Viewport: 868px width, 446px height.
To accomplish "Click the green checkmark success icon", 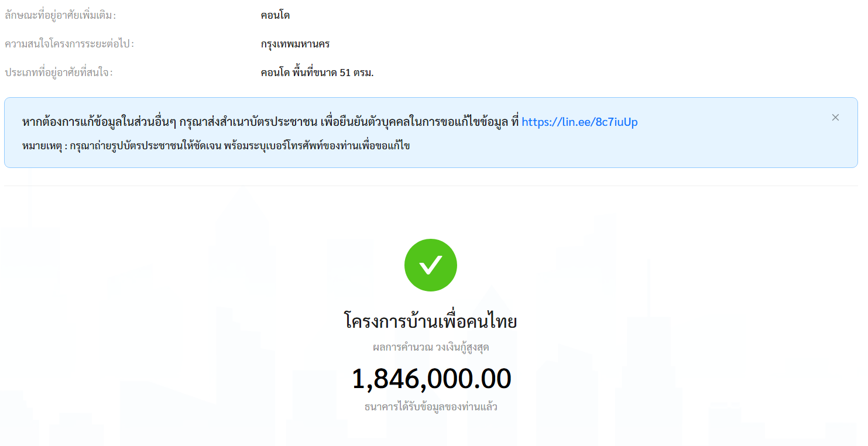I will [431, 265].
